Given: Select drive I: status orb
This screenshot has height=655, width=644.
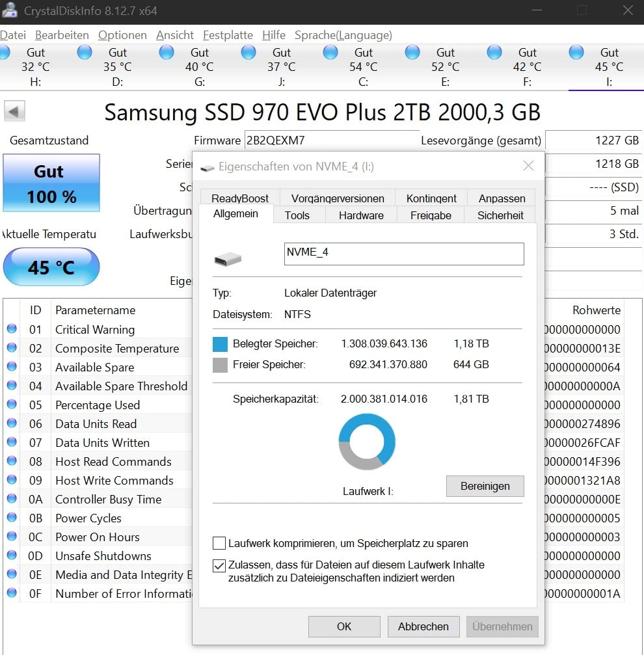Looking at the screenshot, I should coord(576,53).
